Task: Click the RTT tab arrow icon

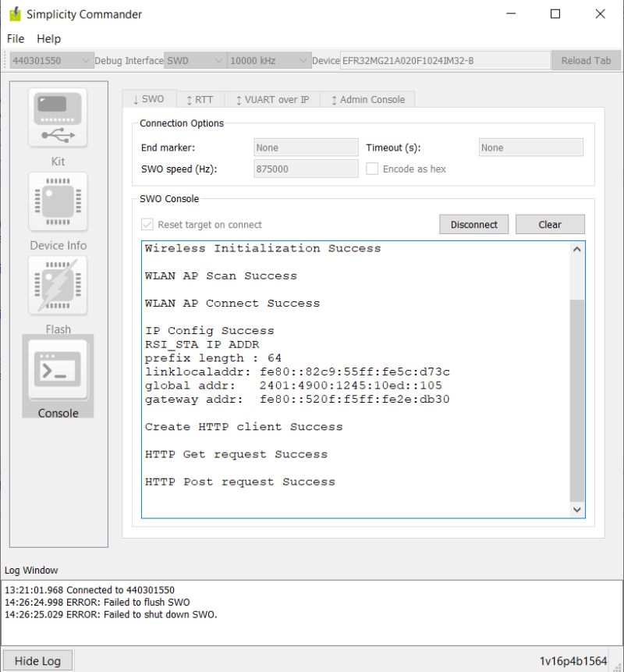Action: (x=190, y=98)
